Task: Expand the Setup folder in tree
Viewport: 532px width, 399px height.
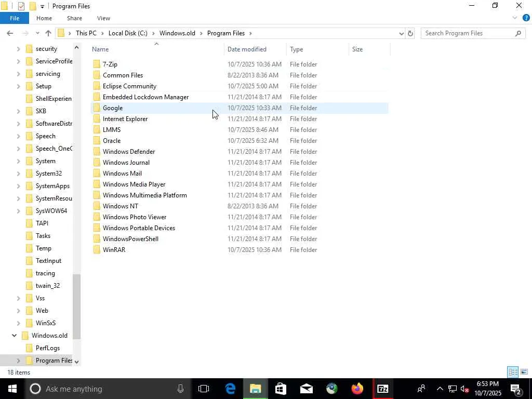Action: click(18, 86)
